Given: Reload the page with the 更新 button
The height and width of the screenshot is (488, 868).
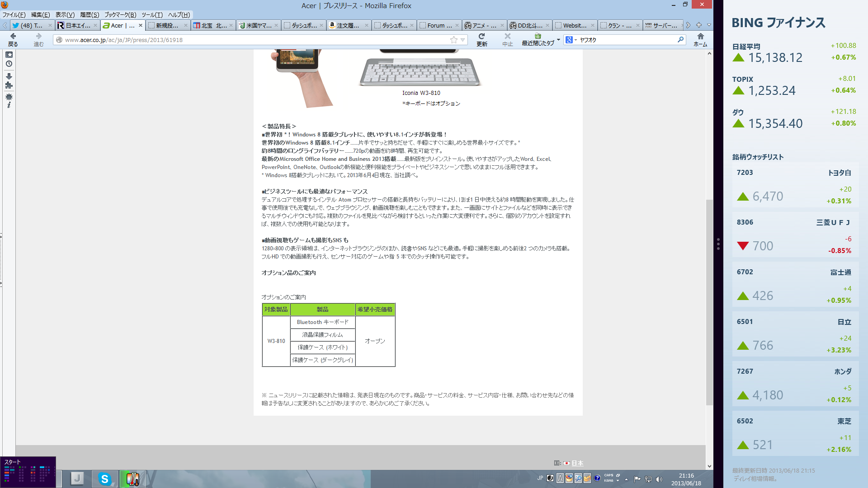Looking at the screenshot, I should (x=481, y=40).
